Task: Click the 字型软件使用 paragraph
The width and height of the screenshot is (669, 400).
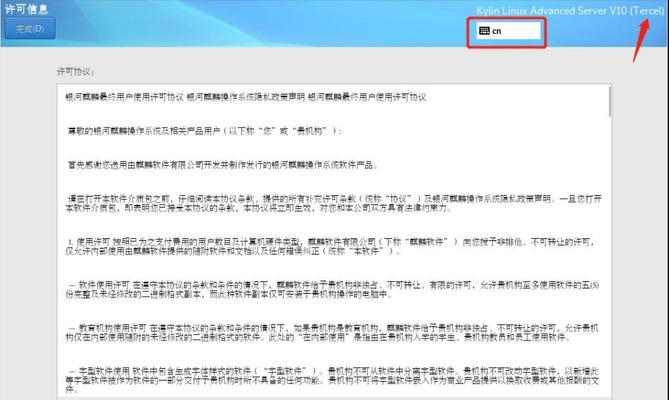Action: point(332,380)
